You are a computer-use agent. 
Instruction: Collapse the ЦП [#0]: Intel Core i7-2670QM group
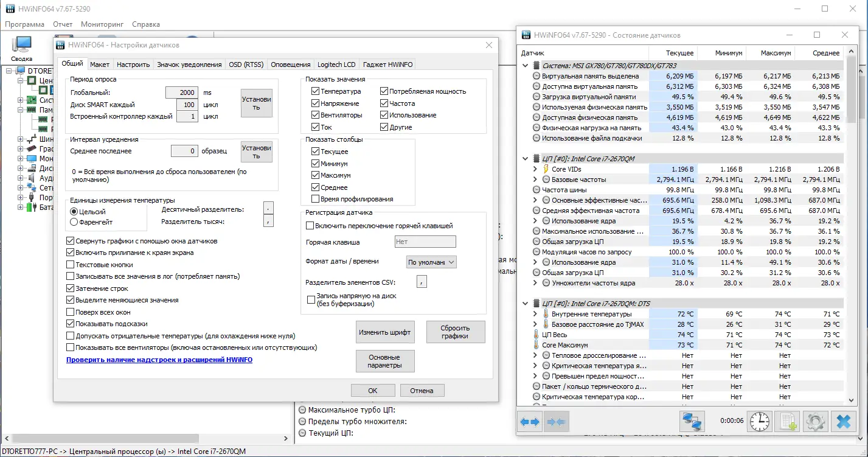click(x=526, y=159)
